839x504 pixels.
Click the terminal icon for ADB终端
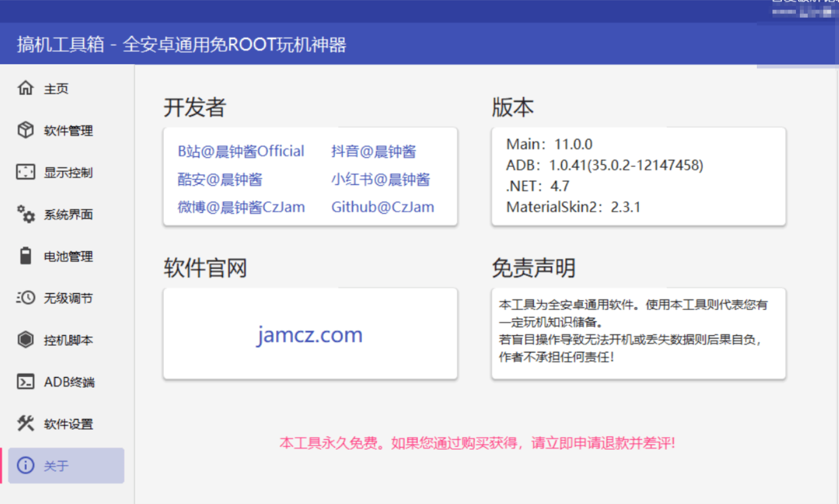[x=25, y=382]
